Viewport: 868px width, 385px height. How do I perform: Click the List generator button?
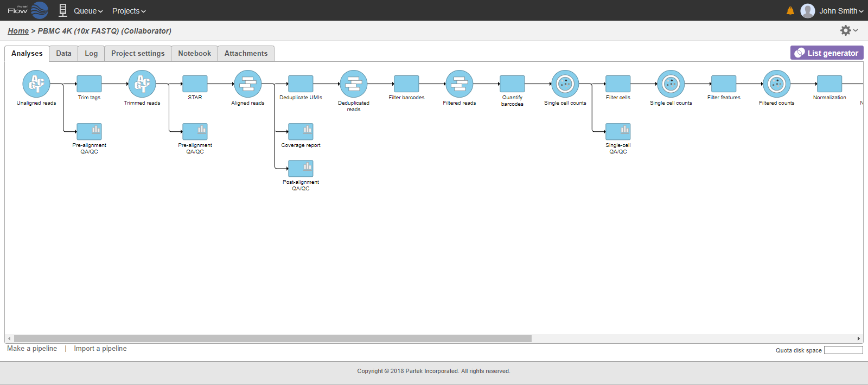pos(826,53)
